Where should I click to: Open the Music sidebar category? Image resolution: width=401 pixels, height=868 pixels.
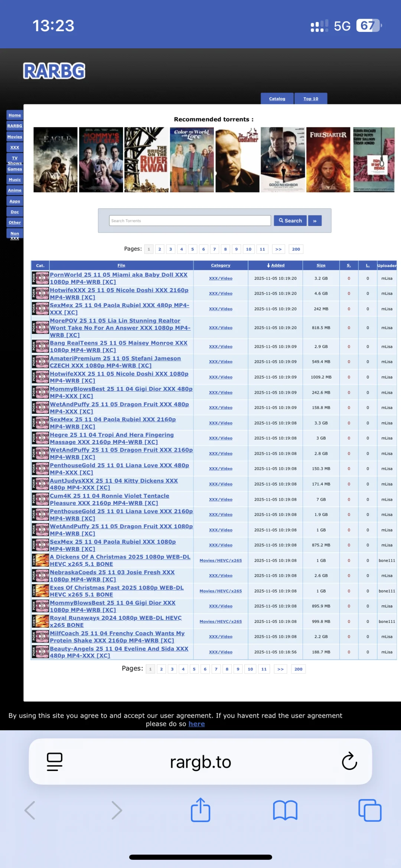point(15,180)
